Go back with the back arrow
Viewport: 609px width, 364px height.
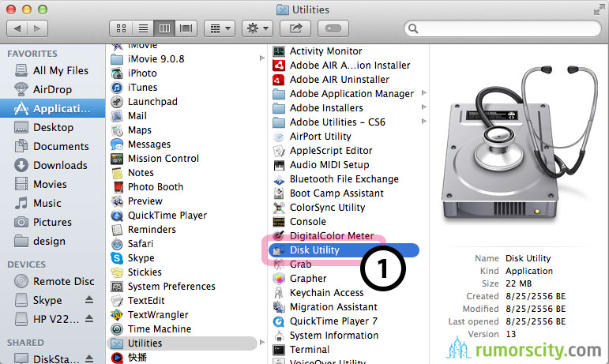pyautogui.click(x=17, y=28)
